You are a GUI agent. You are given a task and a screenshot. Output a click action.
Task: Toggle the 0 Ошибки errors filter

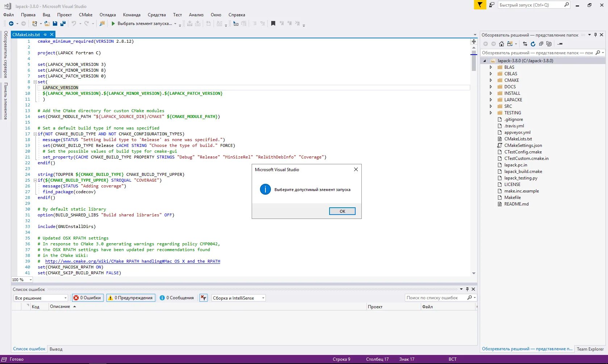87,298
